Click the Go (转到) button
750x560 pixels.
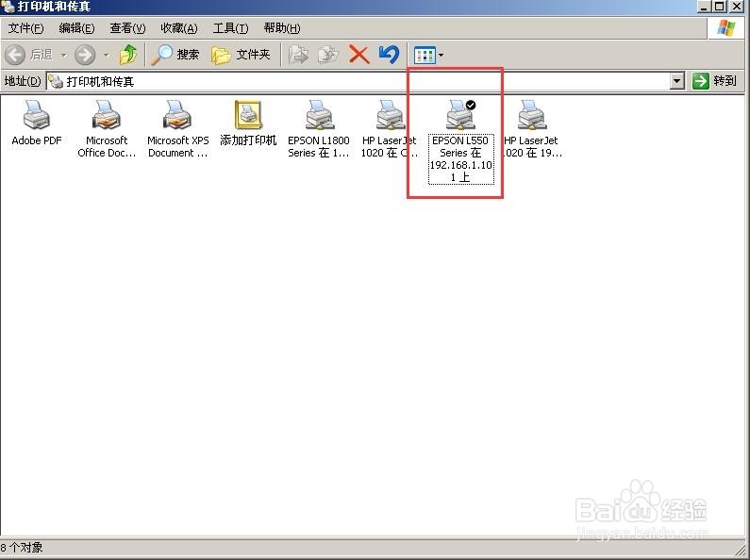(714, 81)
